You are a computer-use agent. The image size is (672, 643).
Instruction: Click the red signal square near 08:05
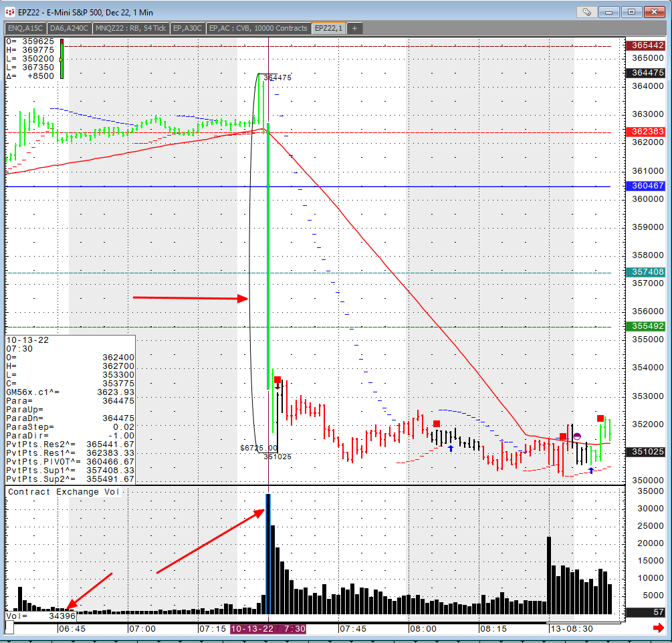pyautogui.click(x=436, y=424)
